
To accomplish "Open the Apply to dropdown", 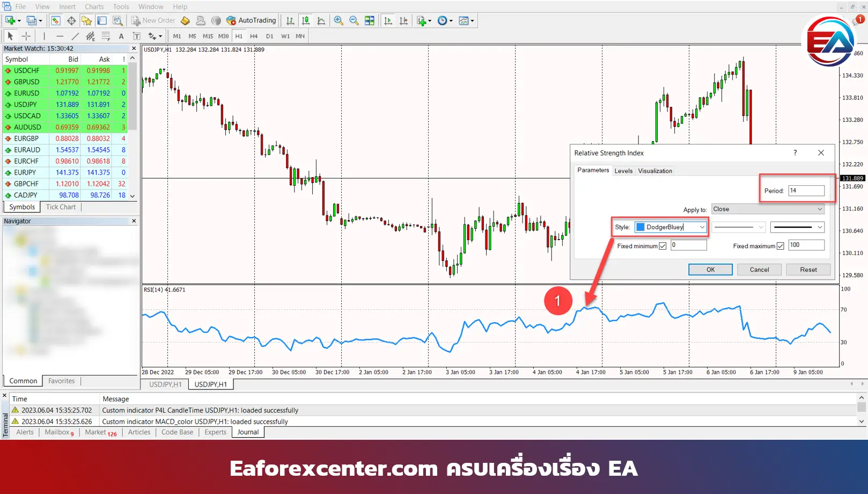I will [768, 209].
